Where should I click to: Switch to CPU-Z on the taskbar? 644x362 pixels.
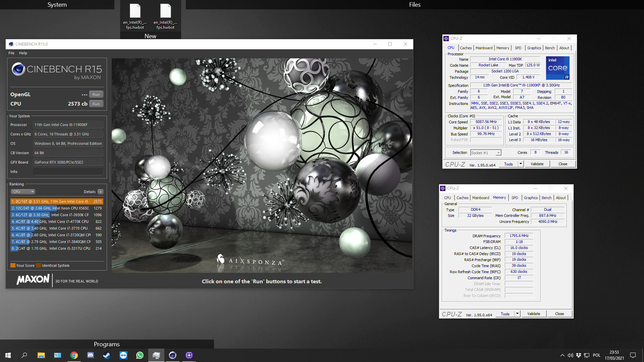click(x=189, y=355)
